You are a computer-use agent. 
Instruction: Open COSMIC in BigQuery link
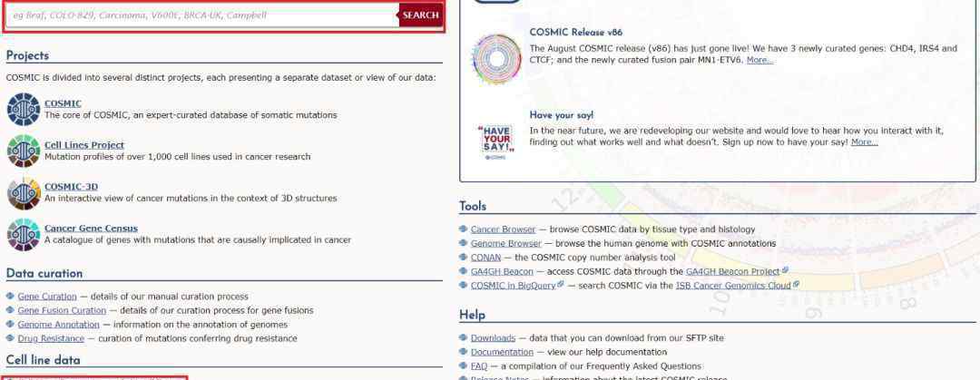(x=513, y=285)
